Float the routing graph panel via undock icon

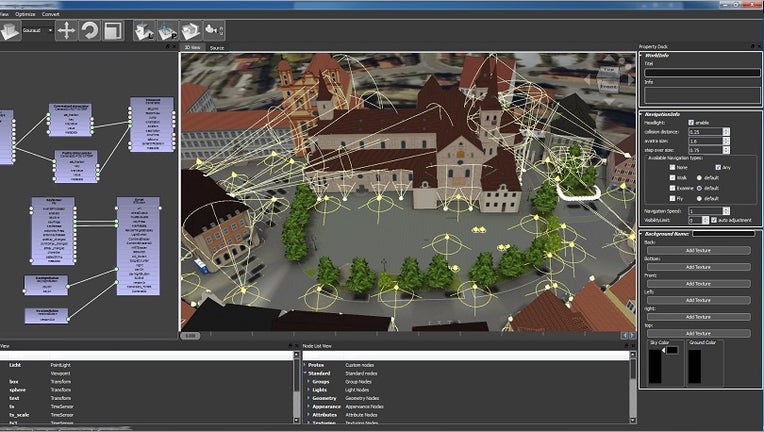coord(168,46)
